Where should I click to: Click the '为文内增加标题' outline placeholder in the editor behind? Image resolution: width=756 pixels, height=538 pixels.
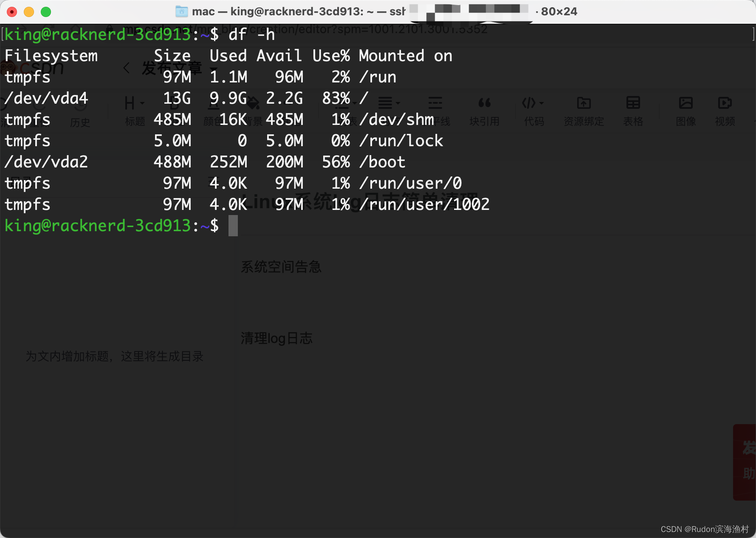[x=67, y=356]
